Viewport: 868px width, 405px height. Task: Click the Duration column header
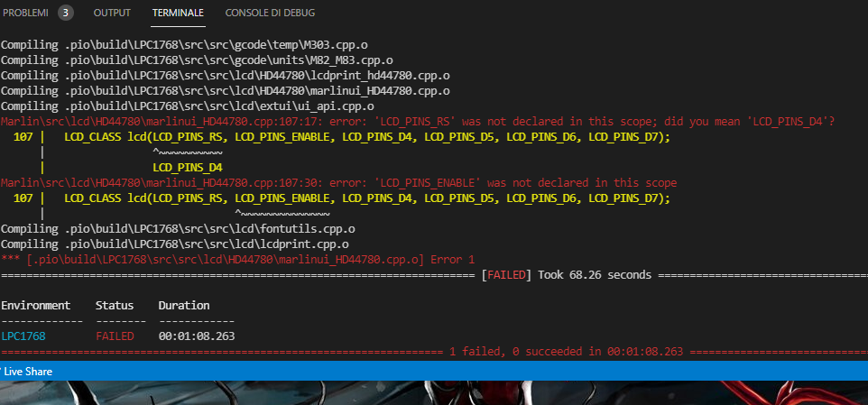[x=184, y=306]
